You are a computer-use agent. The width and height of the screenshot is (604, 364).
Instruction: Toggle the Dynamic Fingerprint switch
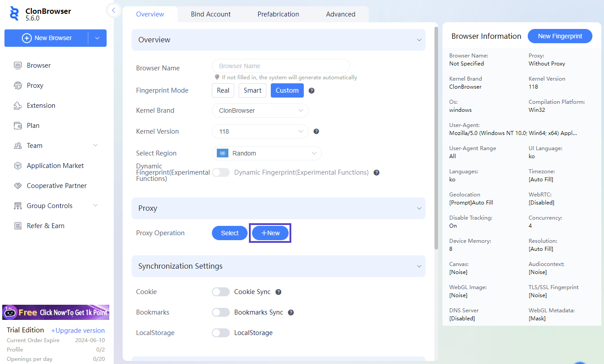(x=220, y=172)
